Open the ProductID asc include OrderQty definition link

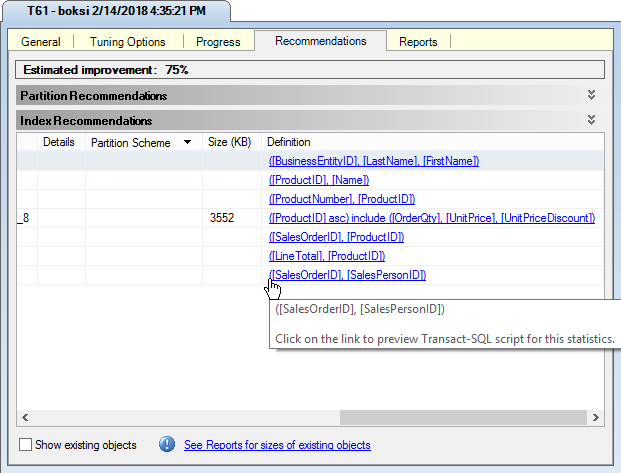pos(432,218)
